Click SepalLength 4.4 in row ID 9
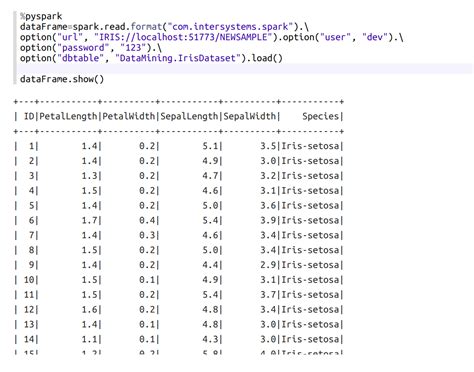 210,265
